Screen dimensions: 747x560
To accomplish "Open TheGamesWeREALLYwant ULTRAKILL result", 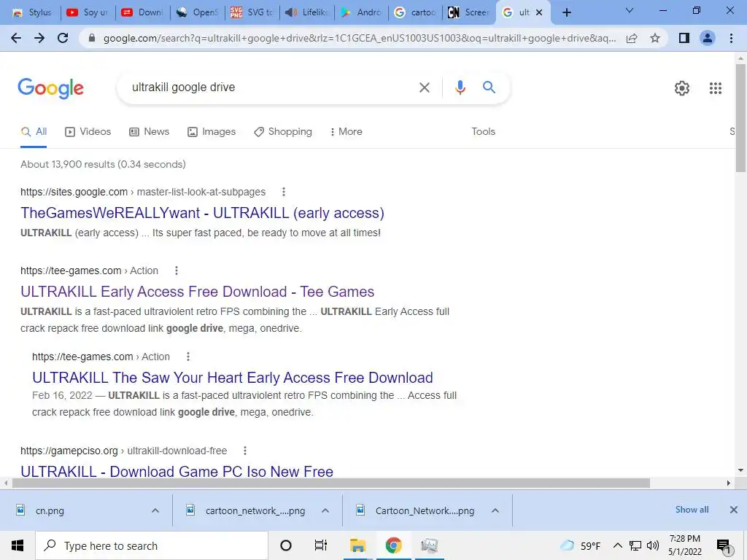I will 202,213.
